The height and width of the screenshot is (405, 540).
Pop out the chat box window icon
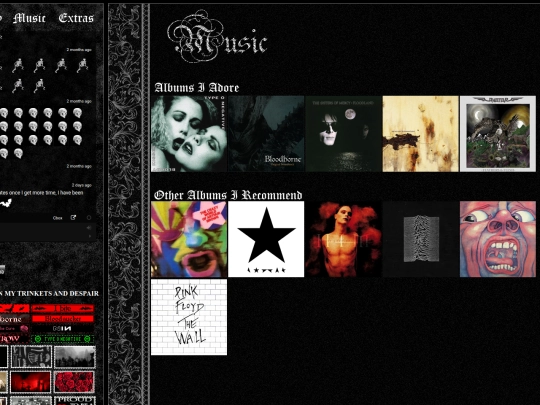[73, 218]
